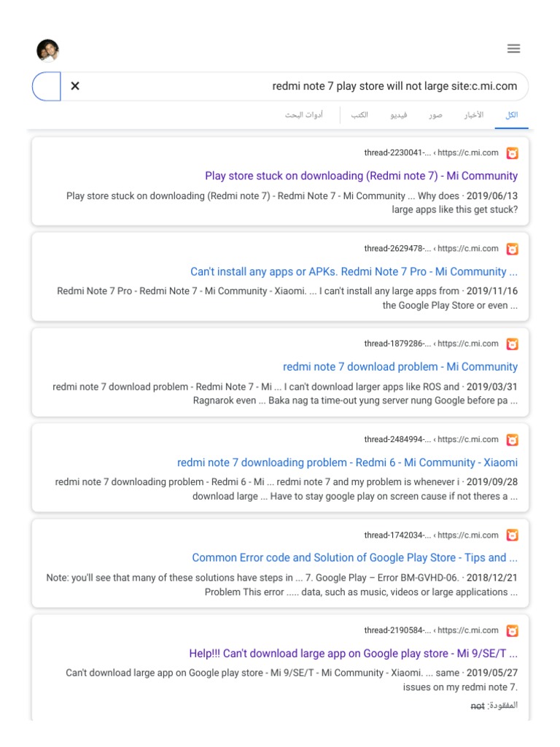Click the Mi favicon beside thread-2230041

click(x=512, y=153)
